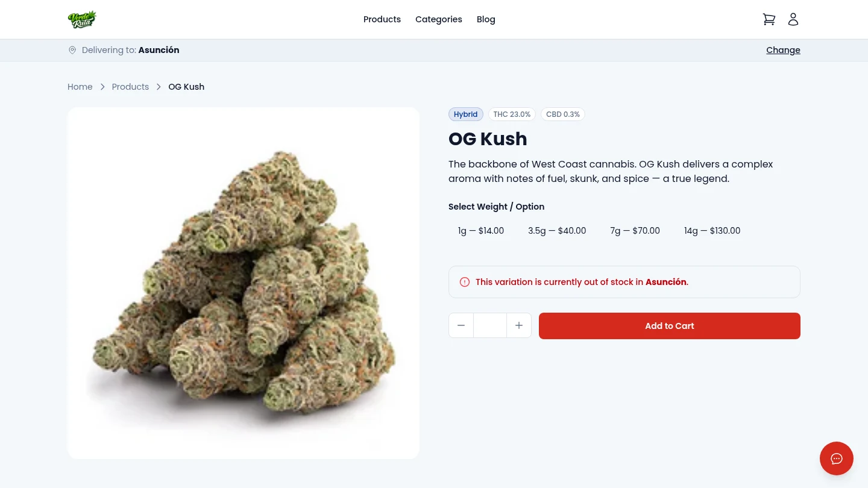868x488 pixels.
Task: Click the location pin icon beside Delivering to
Action: (72, 50)
